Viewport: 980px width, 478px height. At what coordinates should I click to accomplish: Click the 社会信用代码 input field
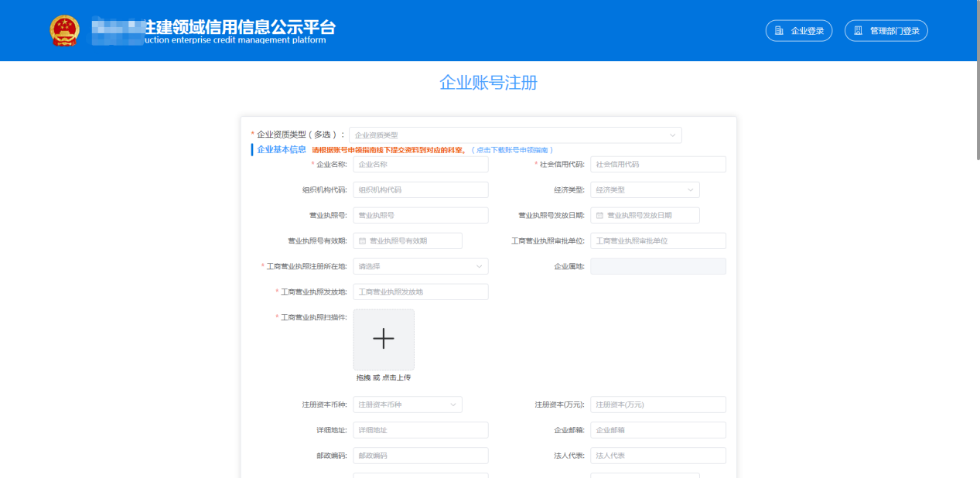coord(657,164)
